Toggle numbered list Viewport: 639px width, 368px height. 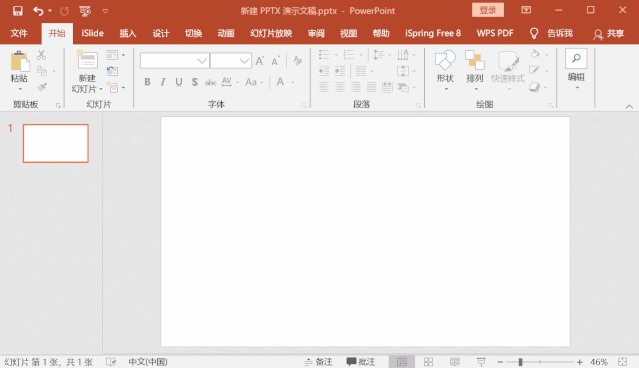(349, 55)
